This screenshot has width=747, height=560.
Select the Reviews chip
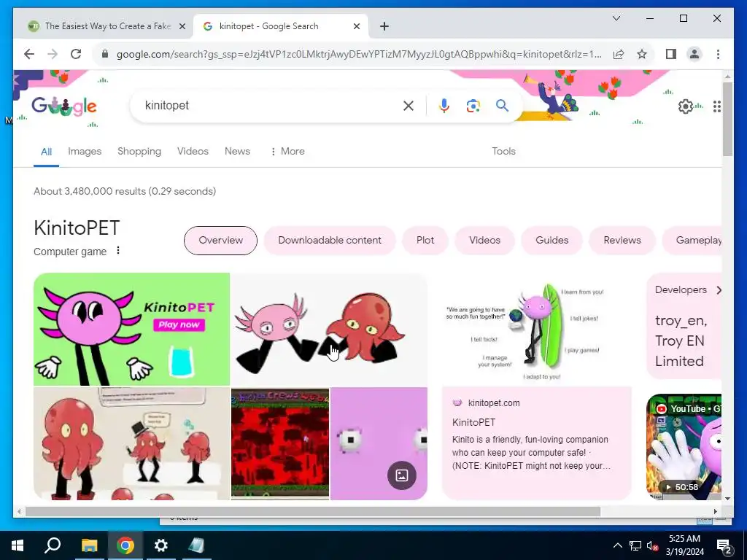point(622,241)
